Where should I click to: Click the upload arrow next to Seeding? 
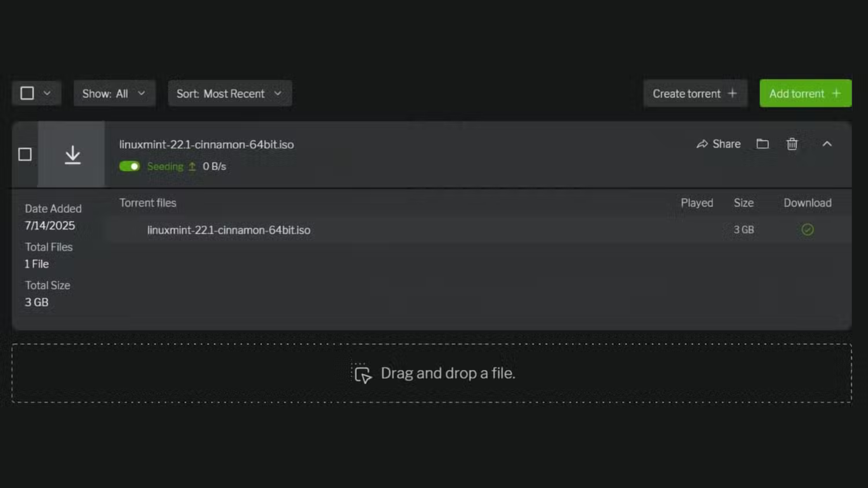(192, 166)
